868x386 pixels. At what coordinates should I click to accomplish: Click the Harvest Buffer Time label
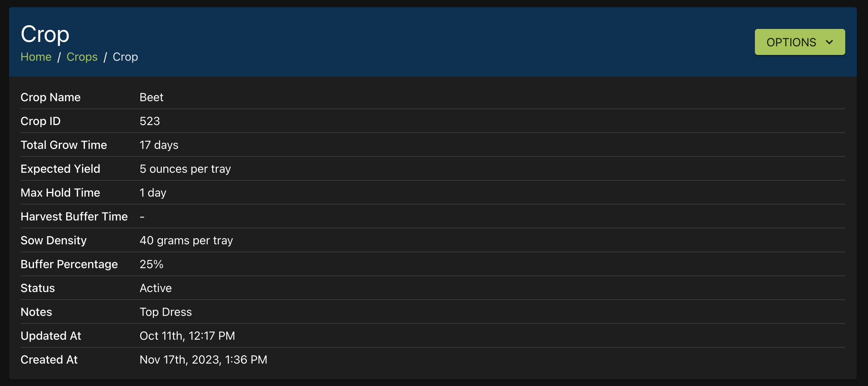74,216
